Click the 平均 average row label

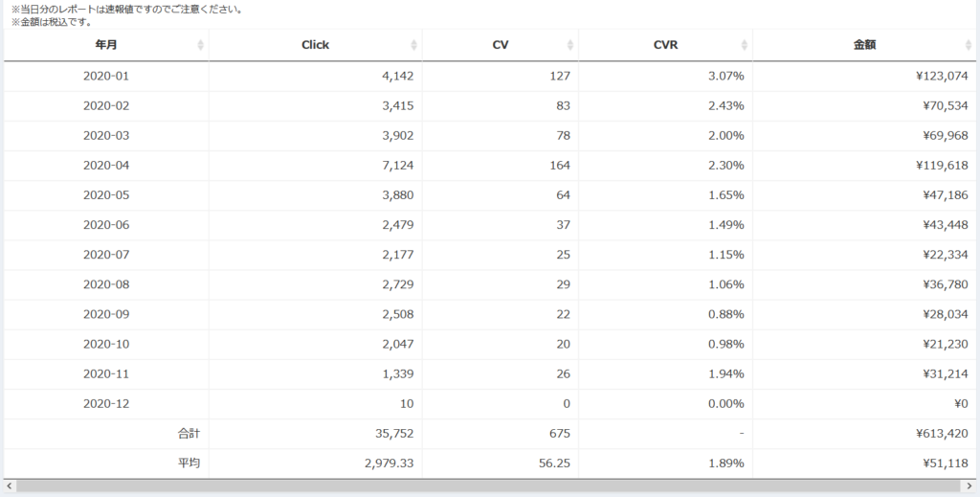point(188,463)
